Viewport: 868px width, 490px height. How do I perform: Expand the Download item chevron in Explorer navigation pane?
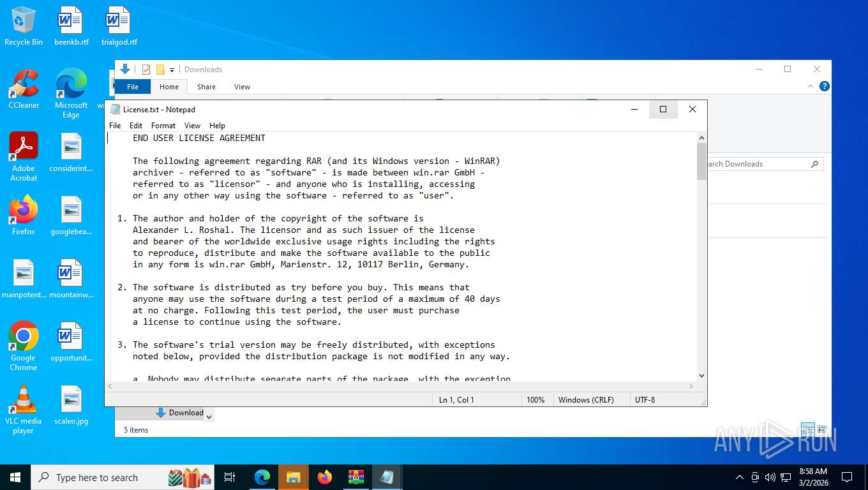tap(209, 417)
